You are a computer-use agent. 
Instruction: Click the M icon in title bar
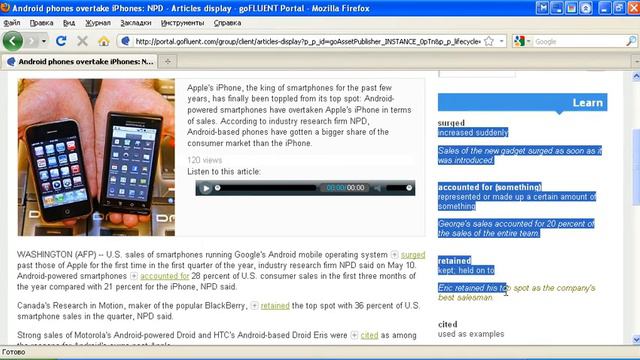542,8
